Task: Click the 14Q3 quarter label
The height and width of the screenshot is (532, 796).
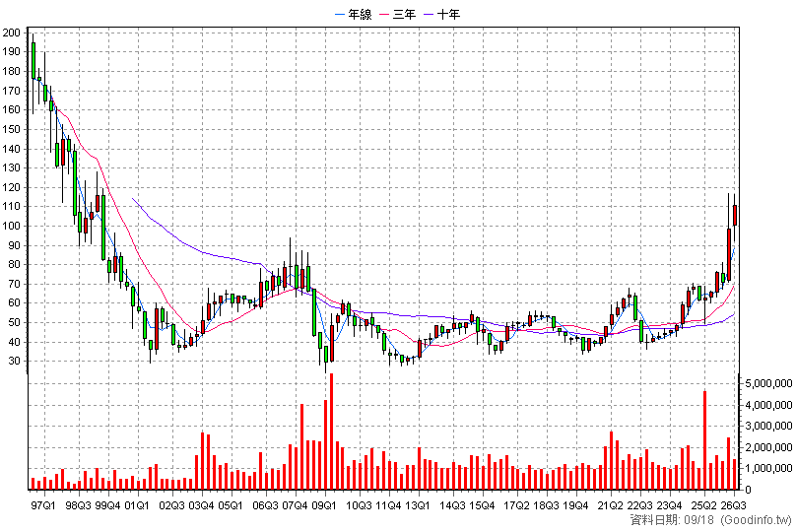Action: (x=452, y=505)
